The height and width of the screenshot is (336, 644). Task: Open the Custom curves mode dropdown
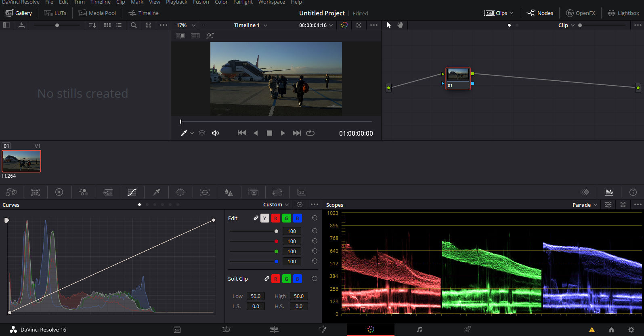[276, 205]
